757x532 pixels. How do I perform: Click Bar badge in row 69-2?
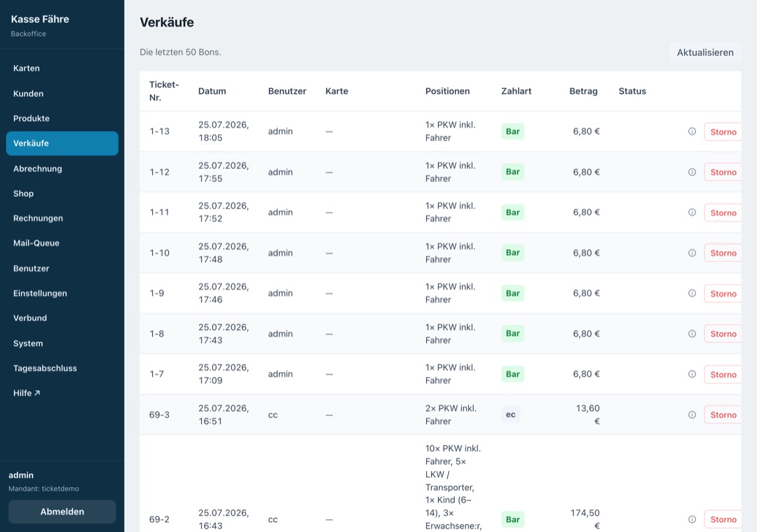click(512, 519)
